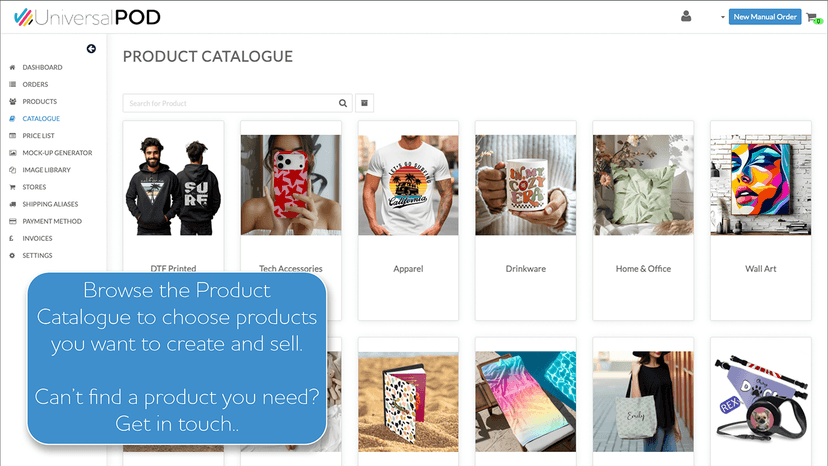Click the archive box icon beside the search bar
The image size is (828, 466).
[x=364, y=103]
